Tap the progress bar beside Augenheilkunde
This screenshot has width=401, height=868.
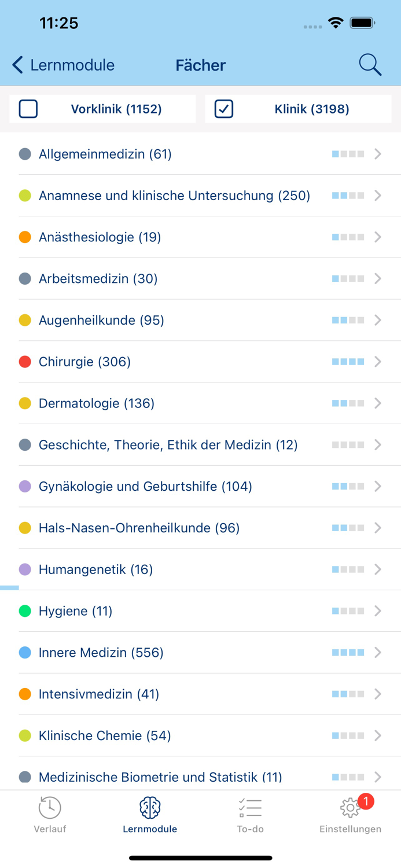(347, 320)
